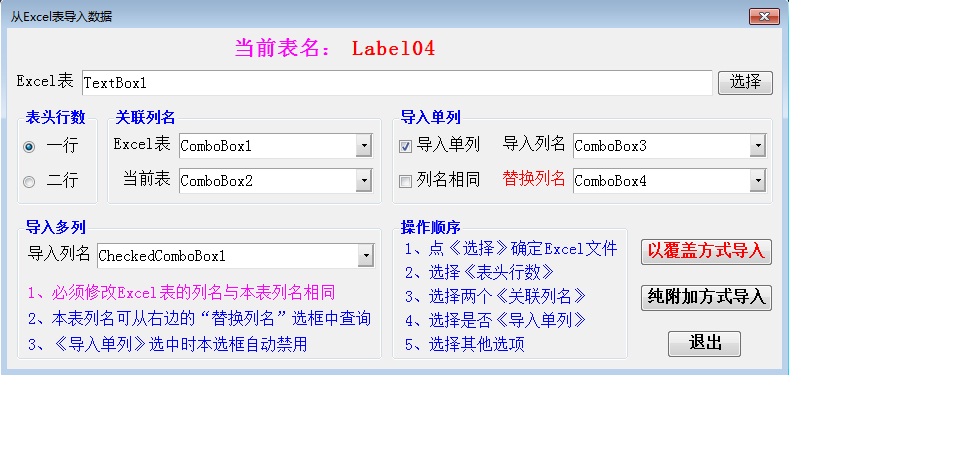
Task: Click inside the CheckedComboBox1 text area
Action: 226,256
